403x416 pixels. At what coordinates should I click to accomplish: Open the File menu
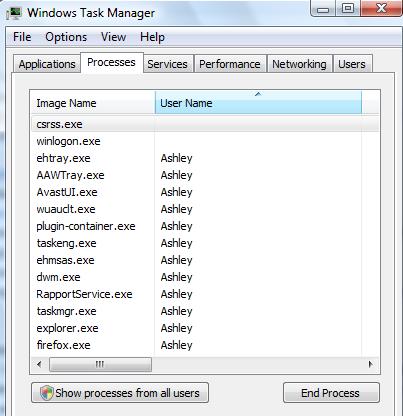tap(22, 37)
